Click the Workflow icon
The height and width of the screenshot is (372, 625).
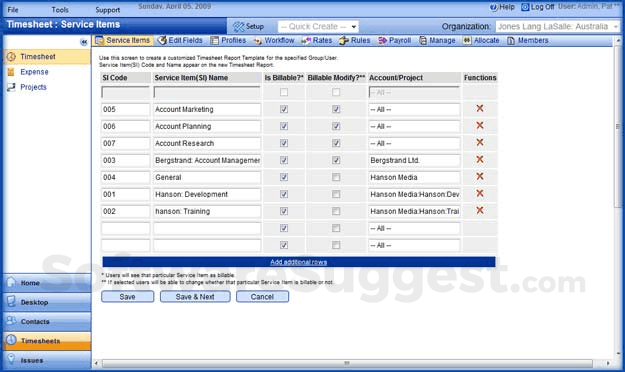click(258, 41)
